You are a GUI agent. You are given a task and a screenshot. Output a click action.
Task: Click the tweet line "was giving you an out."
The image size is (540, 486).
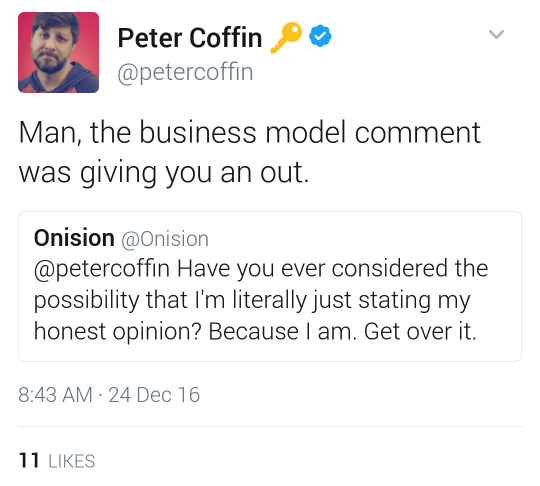164,173
